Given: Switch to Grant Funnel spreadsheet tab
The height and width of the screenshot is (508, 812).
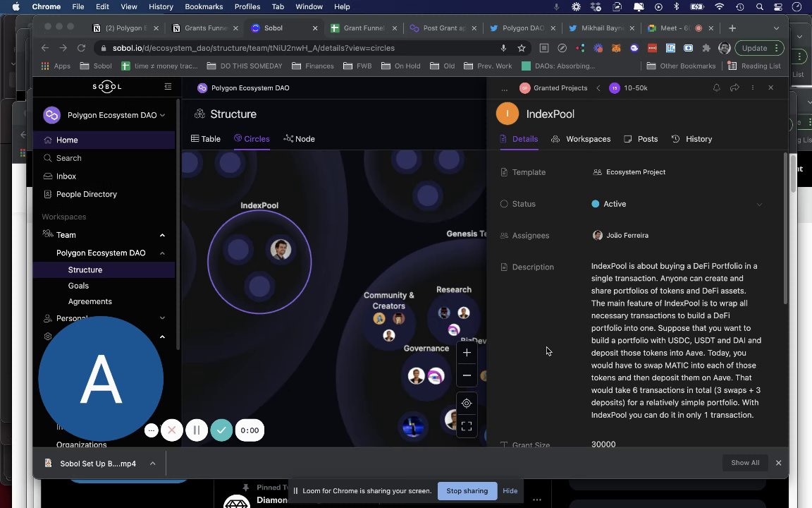Looking at the screenshot, I should coord(364,28).
